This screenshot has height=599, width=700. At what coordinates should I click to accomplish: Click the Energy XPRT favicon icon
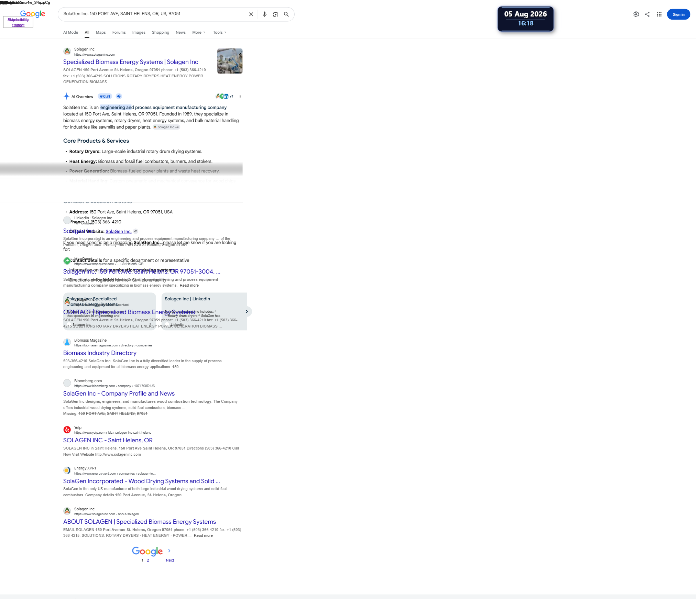(67, 470)
